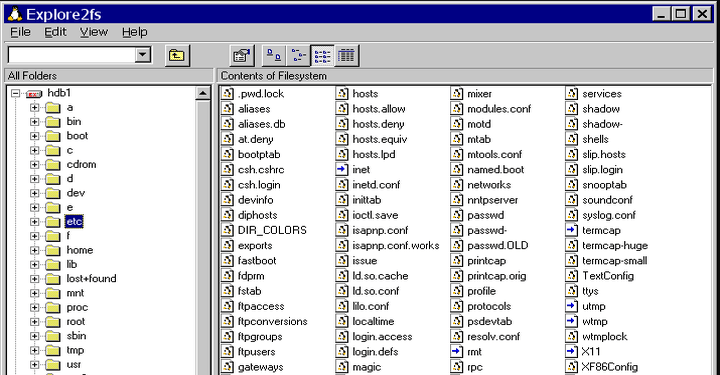Select the inet symbolic link icon
This screenshot has height=375, width=720.
(x=342, y=169)
